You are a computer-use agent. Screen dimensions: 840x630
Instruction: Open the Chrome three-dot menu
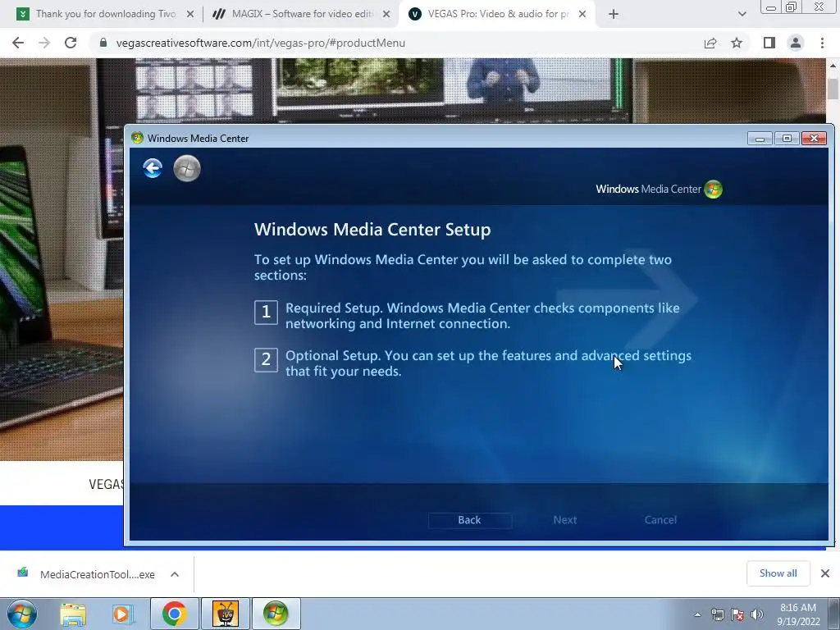(822, 43)
